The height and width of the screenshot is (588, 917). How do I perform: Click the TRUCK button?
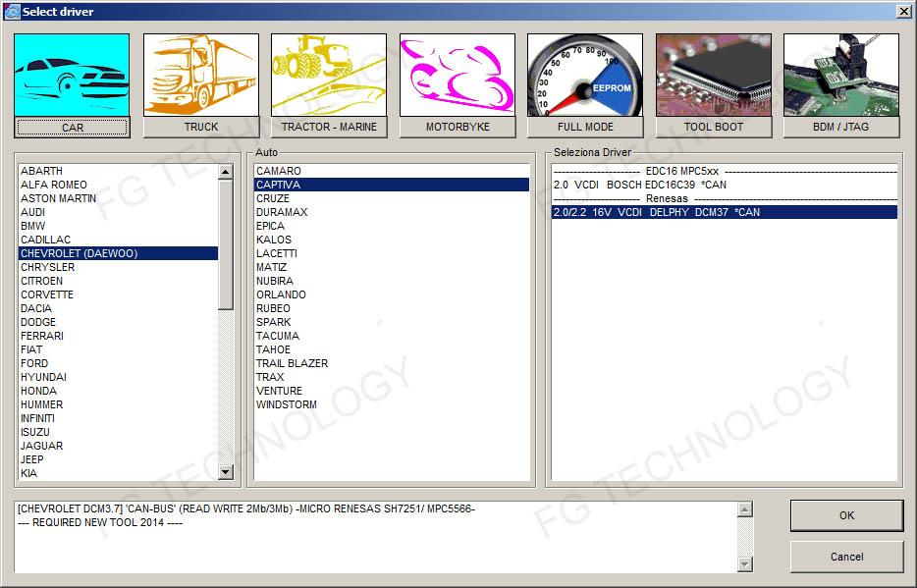[x=200, y=127]
